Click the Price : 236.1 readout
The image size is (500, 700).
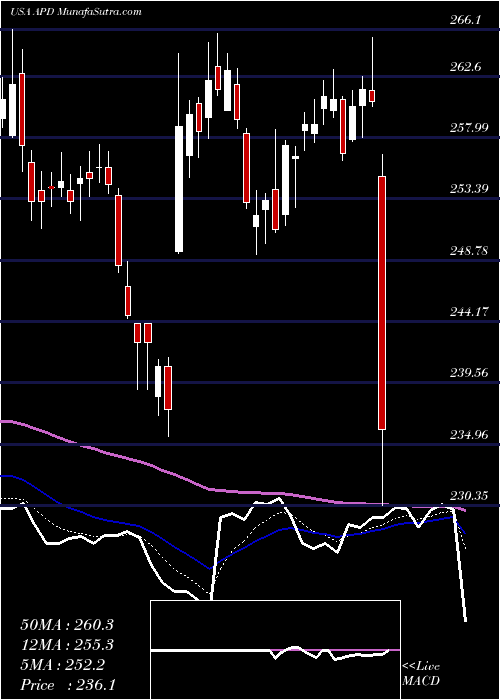point(67,684)
